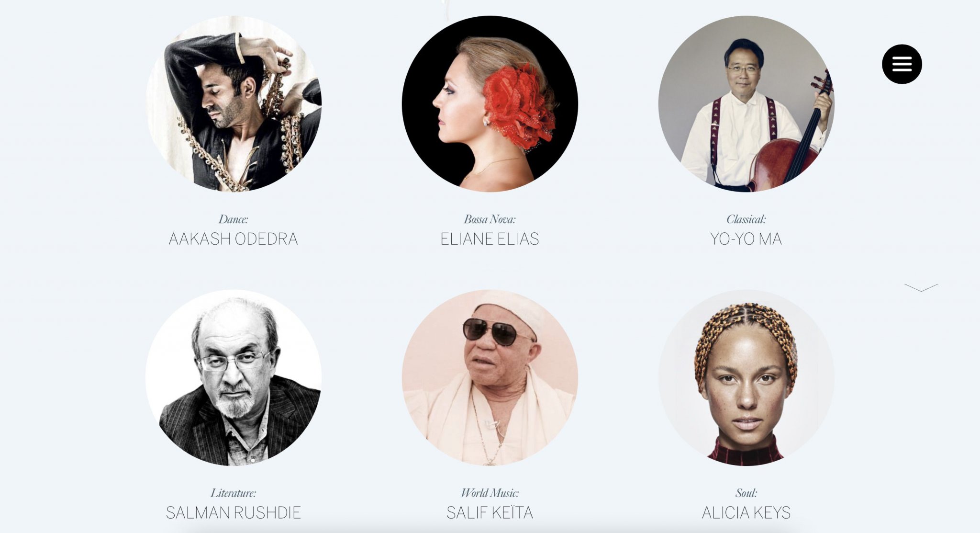This screenshot has width=980, height=533.
Task: Click the SALMAN RUSHDIE name
Action: 234,513
